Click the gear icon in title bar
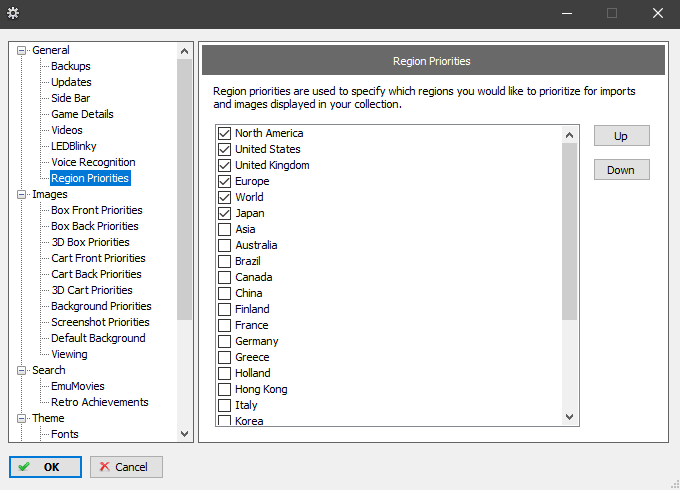The height and width of the screenshot is (490, 680). pos(13,13)
